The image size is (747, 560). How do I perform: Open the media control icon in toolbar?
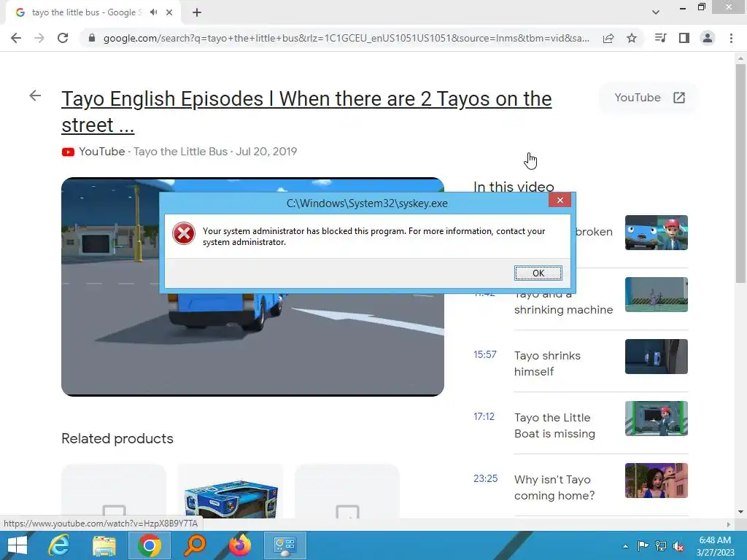point(660,38)
